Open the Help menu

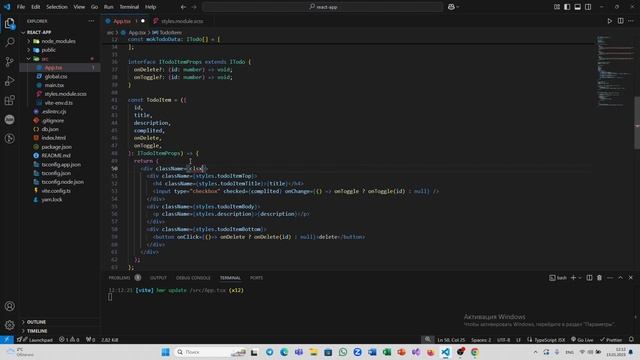click(x=151, y=7)
